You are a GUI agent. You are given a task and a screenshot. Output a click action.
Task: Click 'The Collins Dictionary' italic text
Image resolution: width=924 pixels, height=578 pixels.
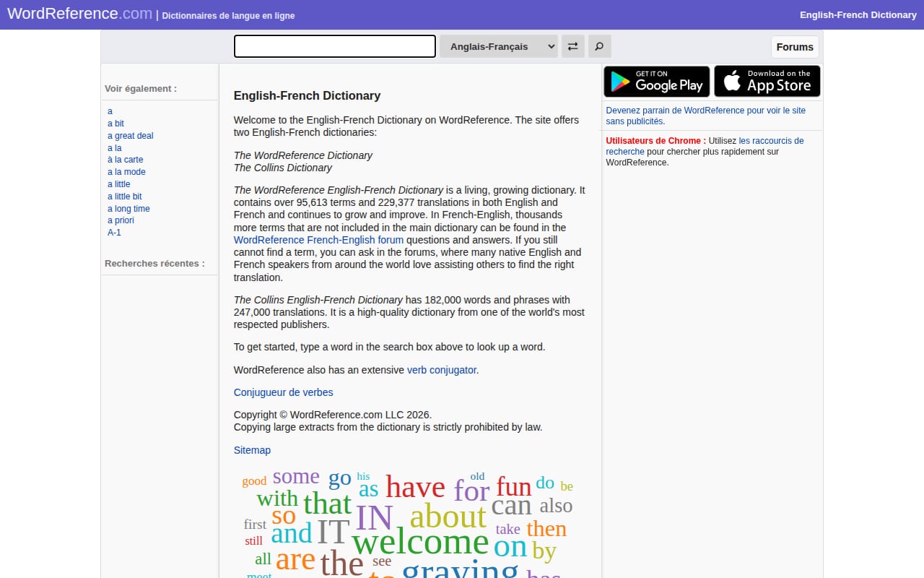283,168
